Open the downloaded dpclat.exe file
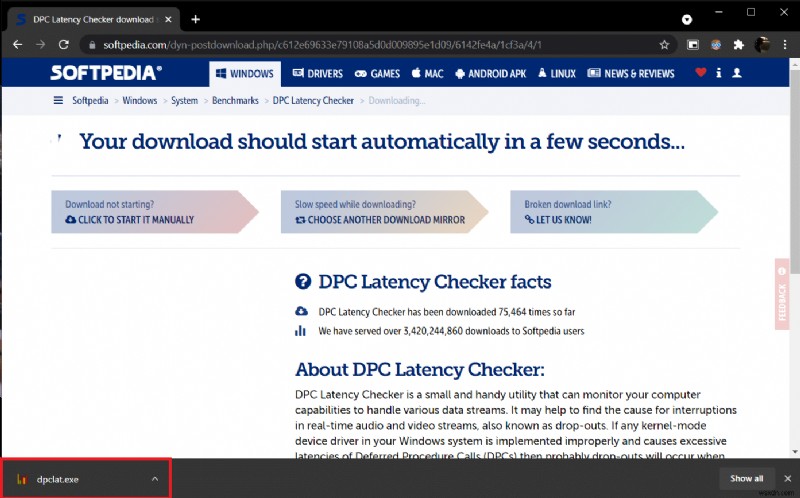The width and height of the screenshot is (800, 498). point(58,479)
